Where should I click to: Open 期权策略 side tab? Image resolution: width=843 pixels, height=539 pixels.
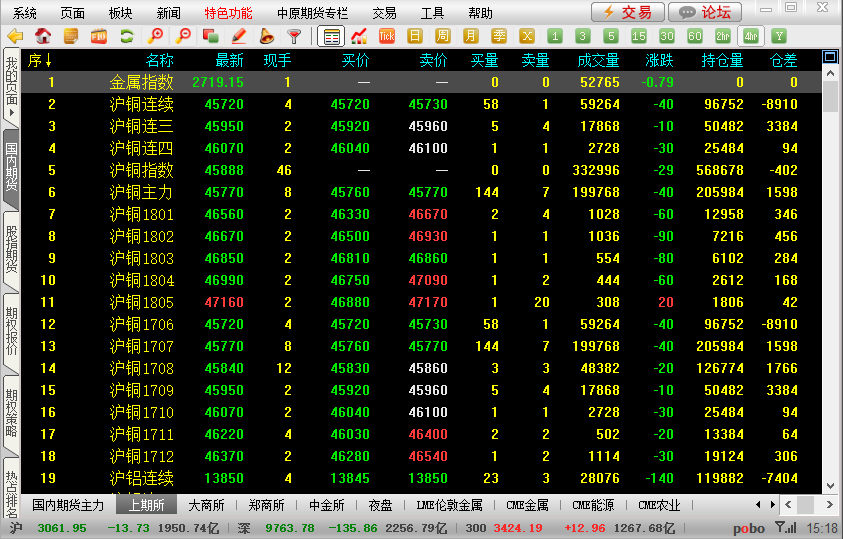[x=11, y=414]
